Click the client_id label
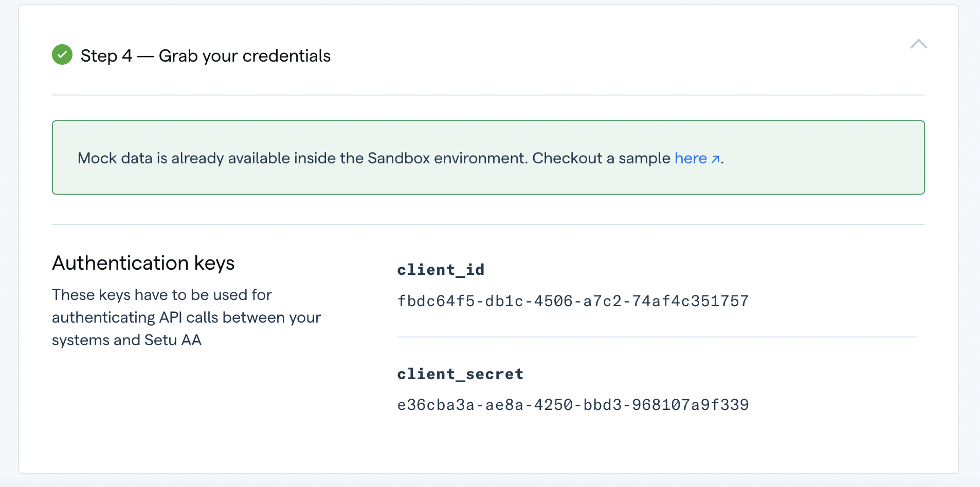This screenshot has width=980, height=487. pyautogui.click(x=441, y=270)
